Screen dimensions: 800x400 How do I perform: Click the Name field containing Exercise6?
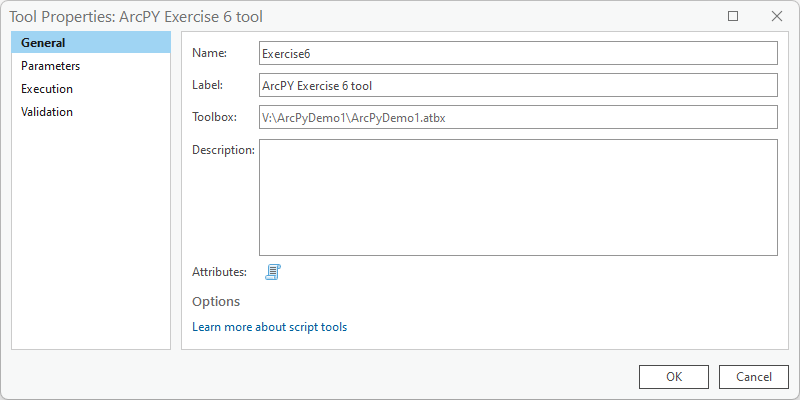point(517,53)
